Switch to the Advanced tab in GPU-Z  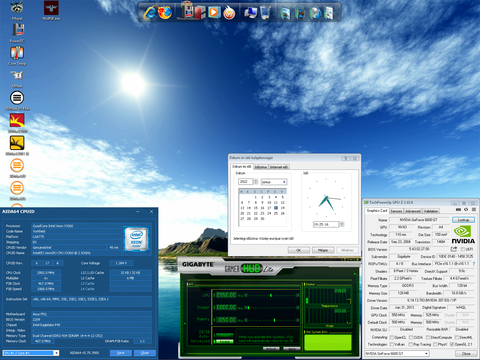[x=413, y=211]
